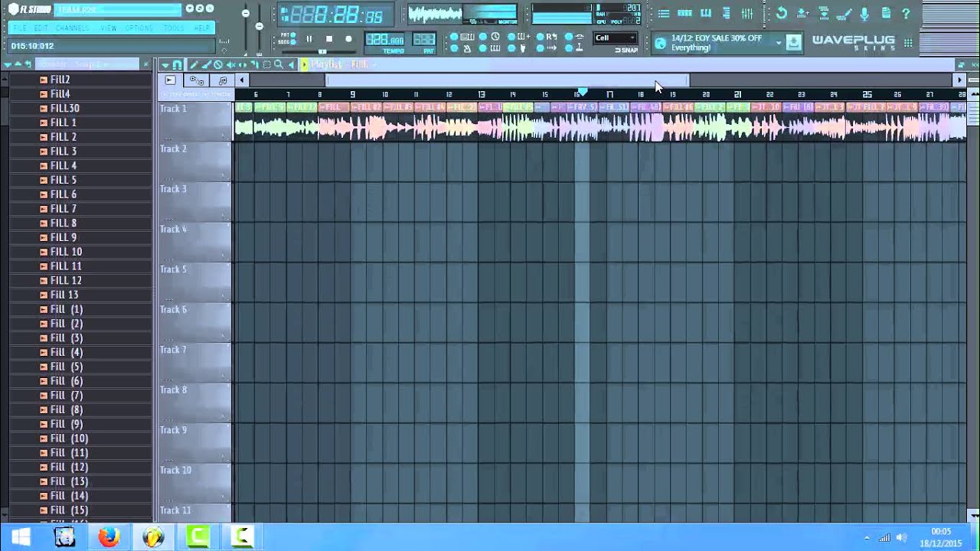Toggle the playlist magnet snap icon

[178, 65]
